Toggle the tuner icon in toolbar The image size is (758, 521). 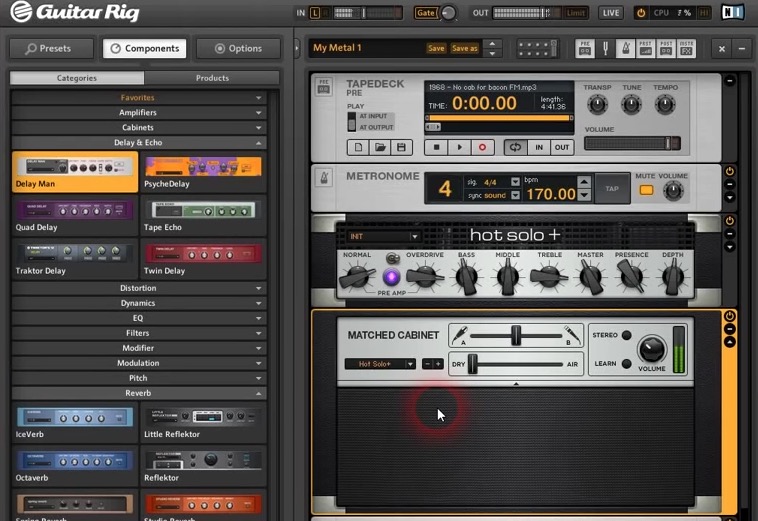click(x=605, y=48)
